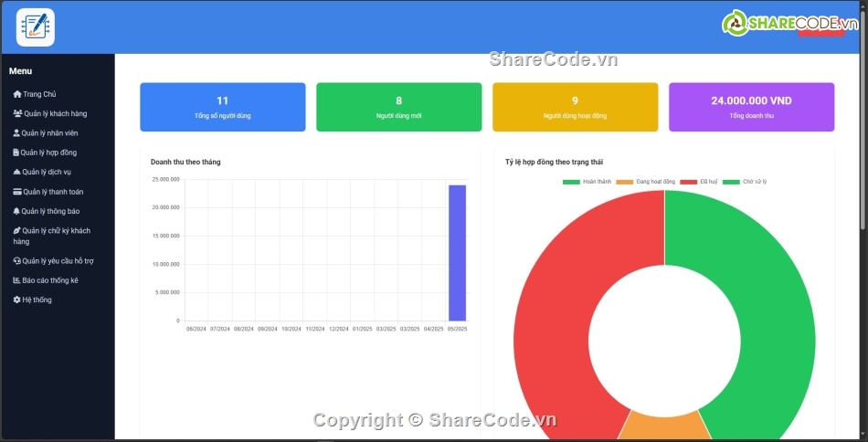Click the green Người dùng mới card

click(x=398, y=108)
